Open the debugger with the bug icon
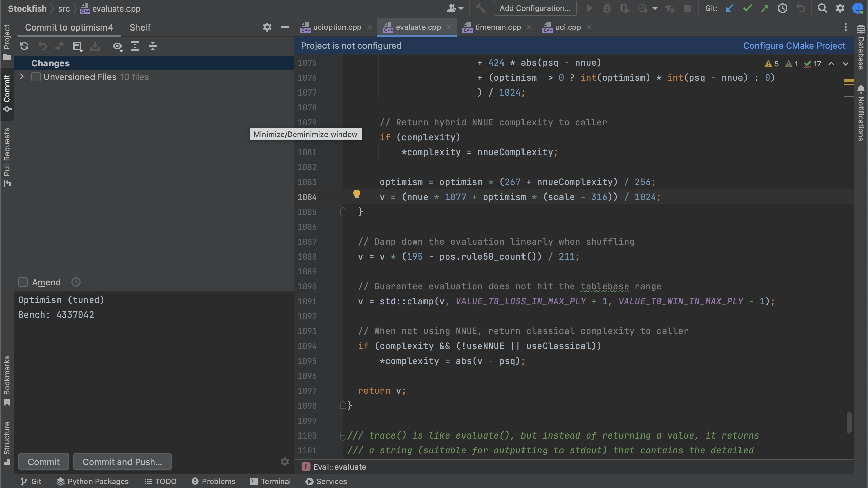The width and height of the screenshot is (868, 488). click(x=607, y=8)
